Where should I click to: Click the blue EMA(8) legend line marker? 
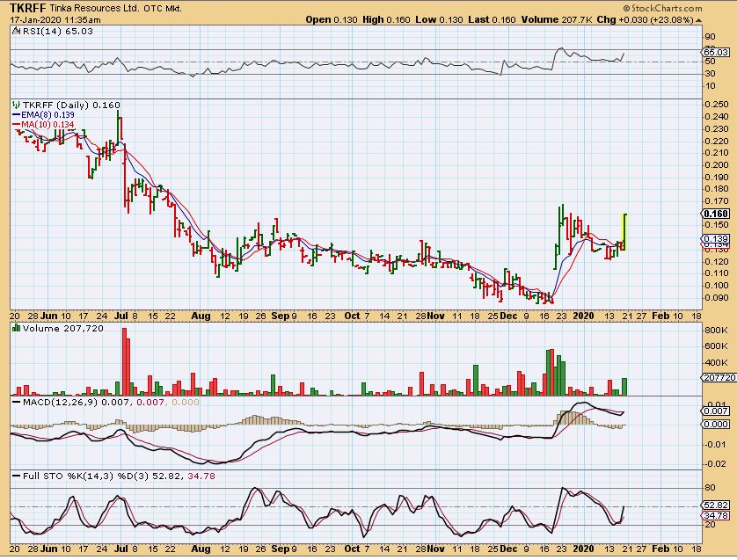16,115
